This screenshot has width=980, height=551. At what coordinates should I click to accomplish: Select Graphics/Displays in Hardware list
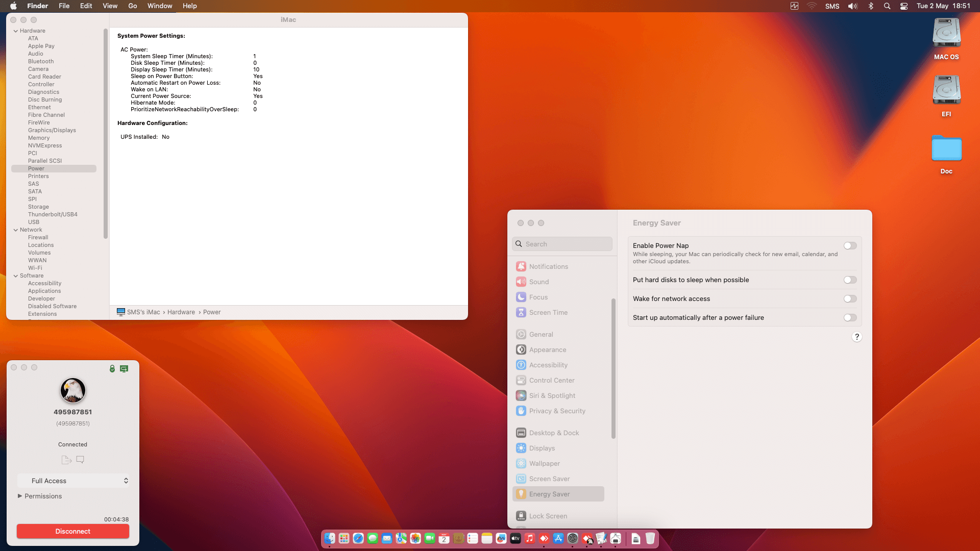click(x=52, y=131)
